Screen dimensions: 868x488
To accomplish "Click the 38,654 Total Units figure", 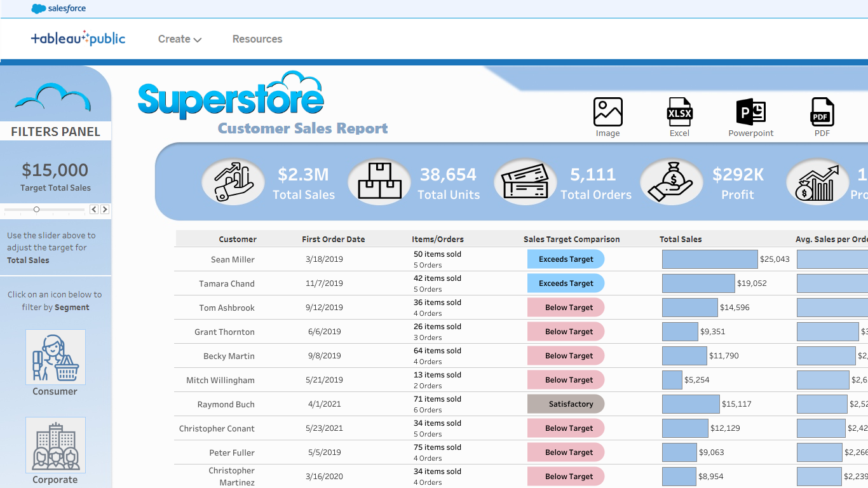I will pyautogui.click(x=448, y=174).
